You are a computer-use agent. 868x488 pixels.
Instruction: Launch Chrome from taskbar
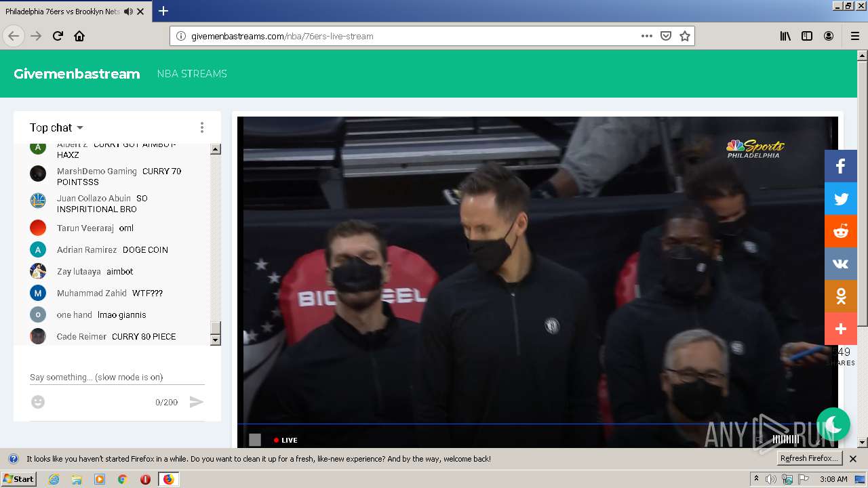point(122,479)
